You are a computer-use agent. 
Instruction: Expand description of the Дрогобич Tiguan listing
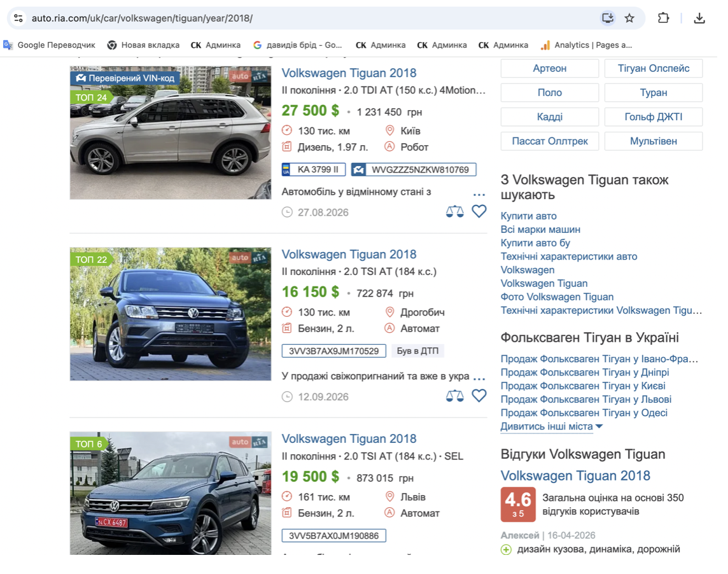tap(479, 379)
